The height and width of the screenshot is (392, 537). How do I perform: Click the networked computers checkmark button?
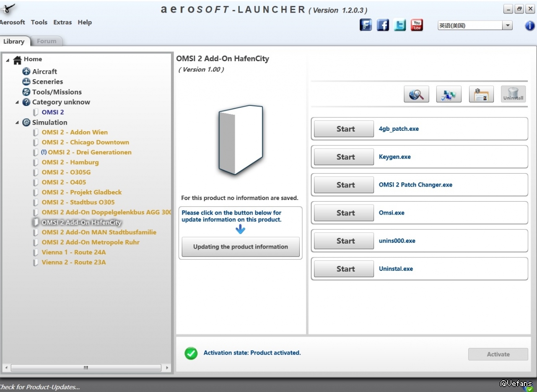point(449,94)
